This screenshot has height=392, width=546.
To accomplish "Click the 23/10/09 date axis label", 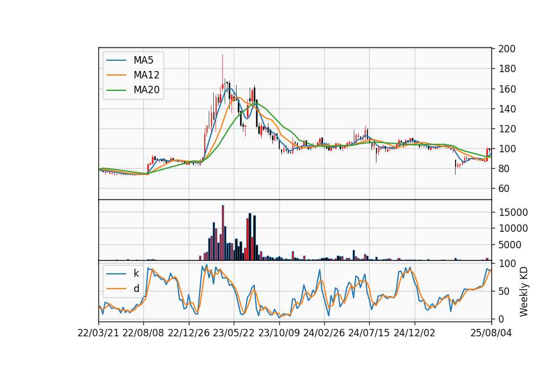I will coord(279,333).
